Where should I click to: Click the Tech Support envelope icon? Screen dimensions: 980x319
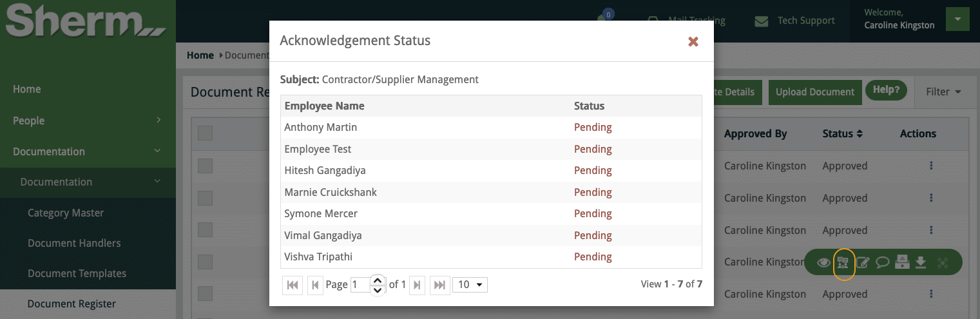click(761, 21)
